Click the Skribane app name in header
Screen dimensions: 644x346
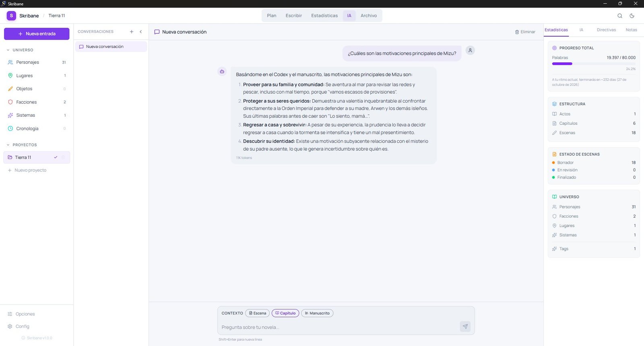(29, 16)
